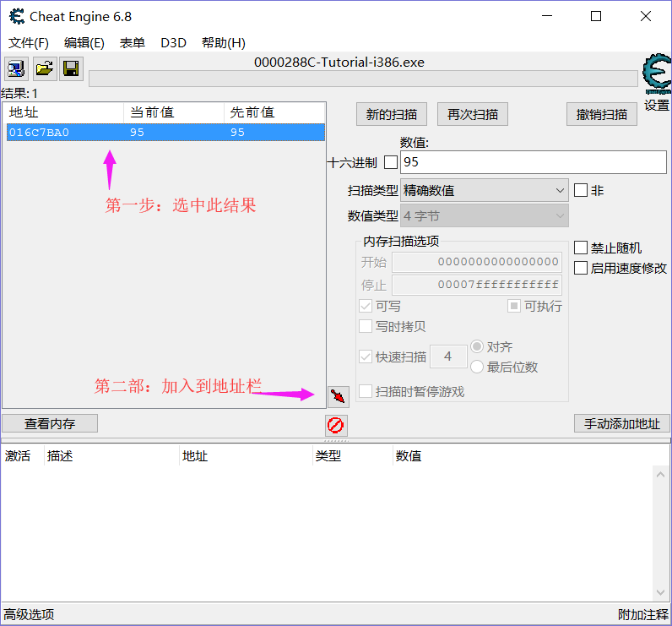Image resolution: width=672 pixels, height=626 pixels.
Task: Click the 手动添加地址 button
Action: click(x=621, y=423)
